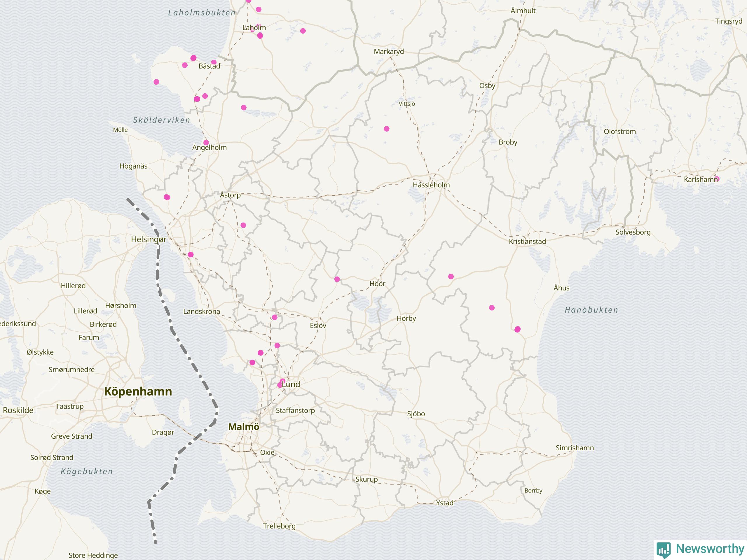Click the Køge label

43,491
